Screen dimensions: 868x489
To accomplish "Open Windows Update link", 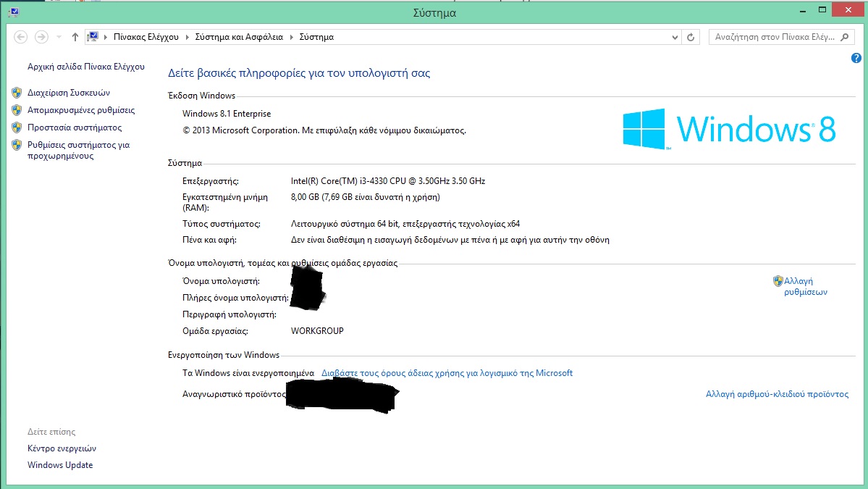I will (x=60, y=465).
